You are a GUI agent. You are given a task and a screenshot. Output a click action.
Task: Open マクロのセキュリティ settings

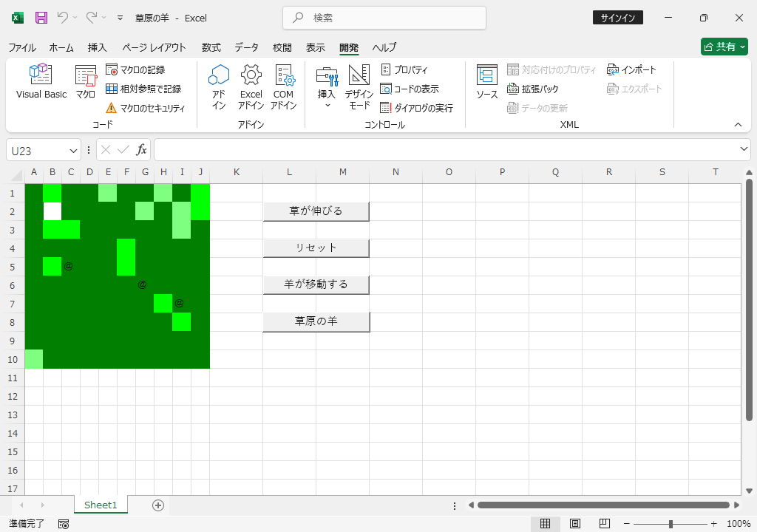tap(145, 108)
